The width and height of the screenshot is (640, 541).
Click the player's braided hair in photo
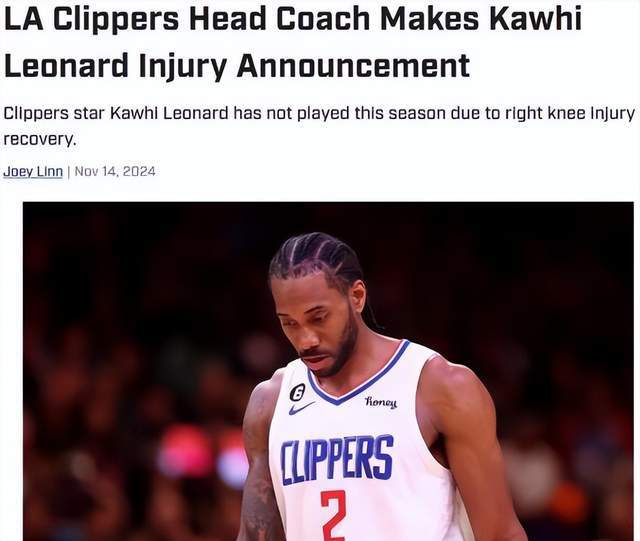click(x=316, y=256)
